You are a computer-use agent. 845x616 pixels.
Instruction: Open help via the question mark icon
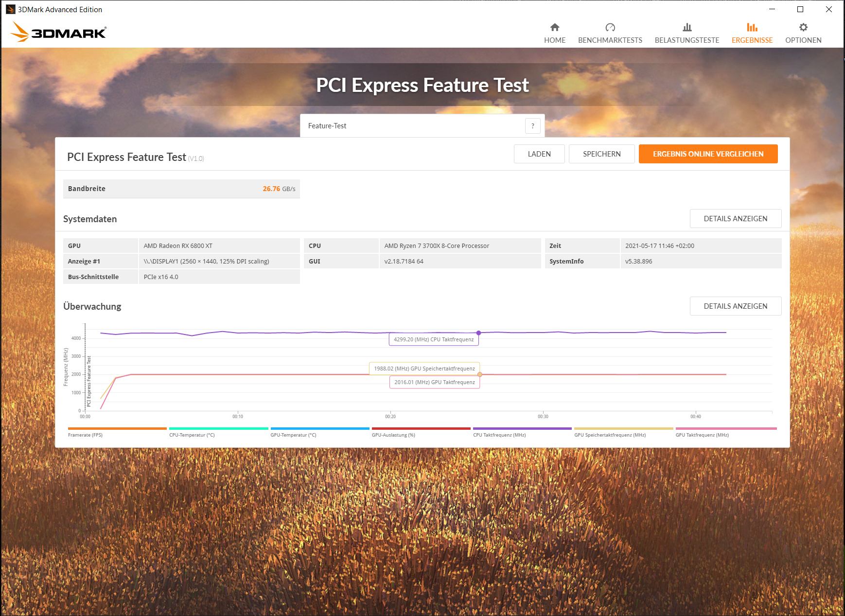533,125
